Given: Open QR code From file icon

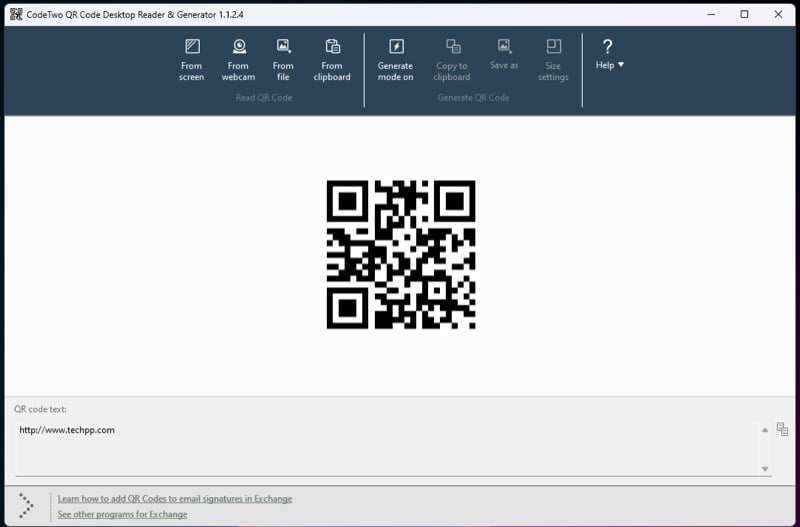Looking at the screenshot, I should 283,47.
